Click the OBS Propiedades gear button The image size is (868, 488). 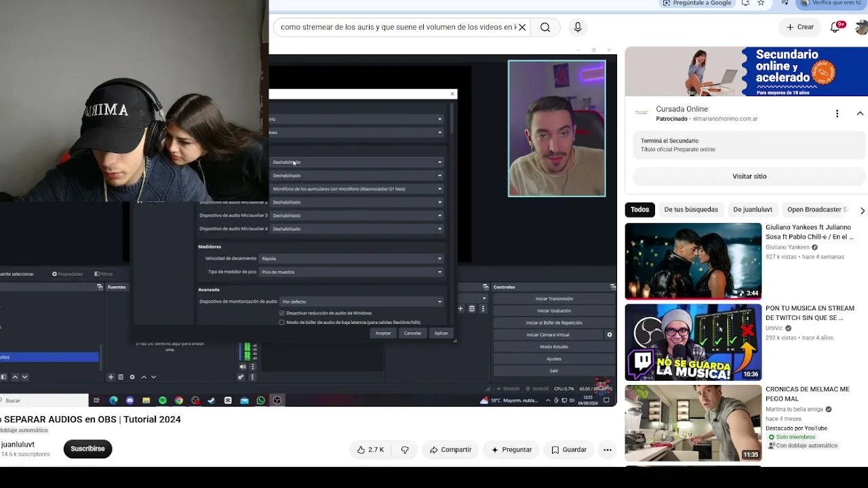[67, 274]
